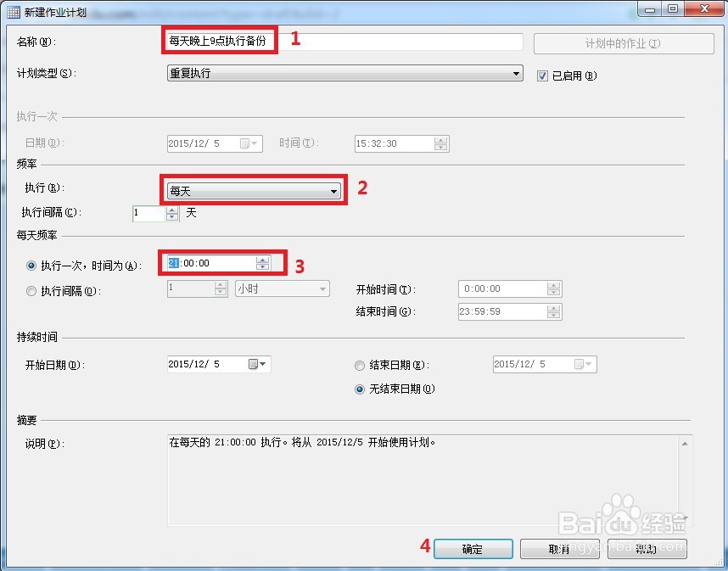Select the 执行间隔 radio button
The image size is (728, 571).
point(31,288)
